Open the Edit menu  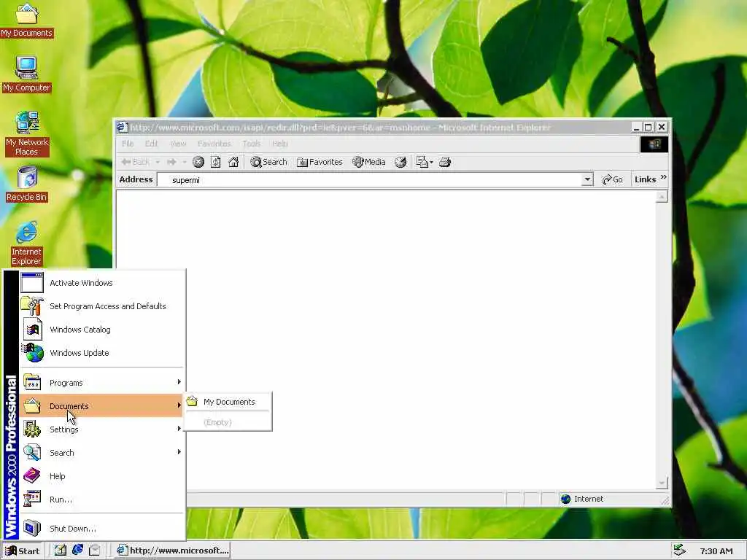152,144
